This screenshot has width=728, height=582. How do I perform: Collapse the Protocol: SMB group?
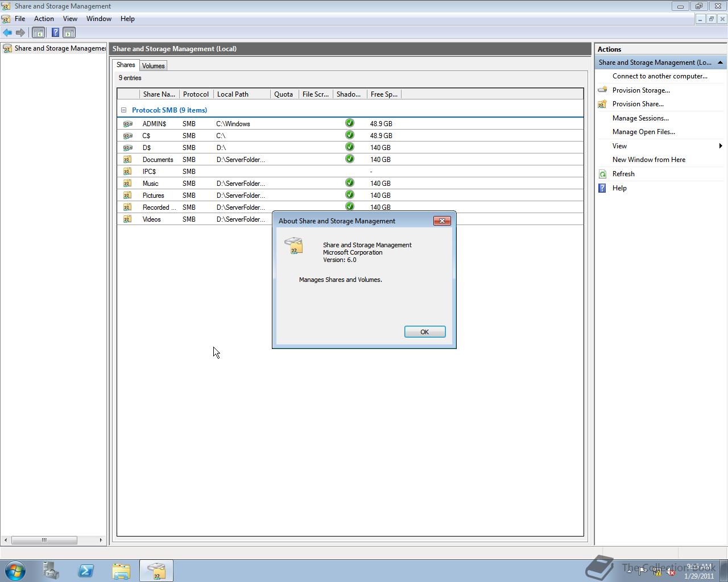click(123, 110)
